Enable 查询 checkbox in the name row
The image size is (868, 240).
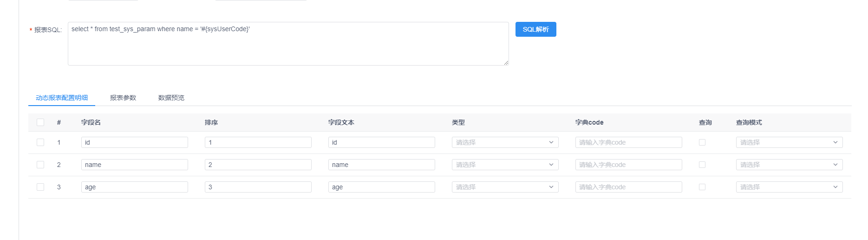[702, 165]
